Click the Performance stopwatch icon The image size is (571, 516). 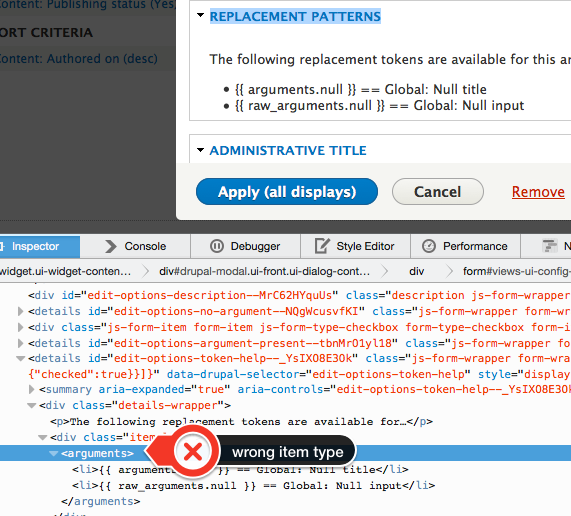click(429, 246)
